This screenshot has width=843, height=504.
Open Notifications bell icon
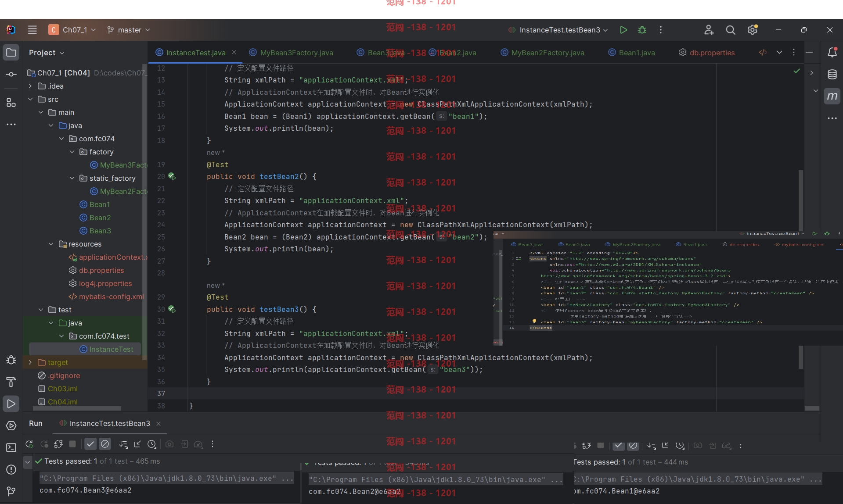(x=832, y=52)
